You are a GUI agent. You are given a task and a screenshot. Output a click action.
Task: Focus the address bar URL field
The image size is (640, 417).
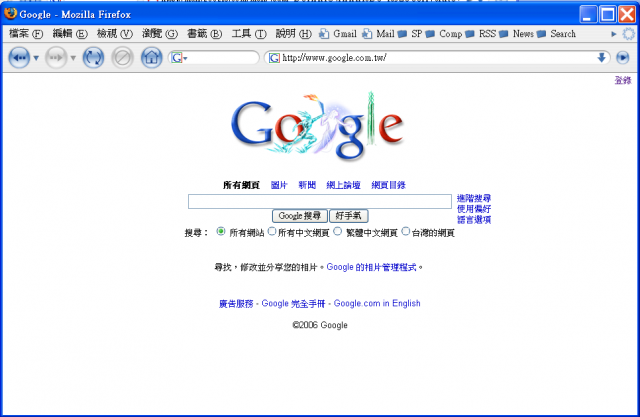click(438, 58)
